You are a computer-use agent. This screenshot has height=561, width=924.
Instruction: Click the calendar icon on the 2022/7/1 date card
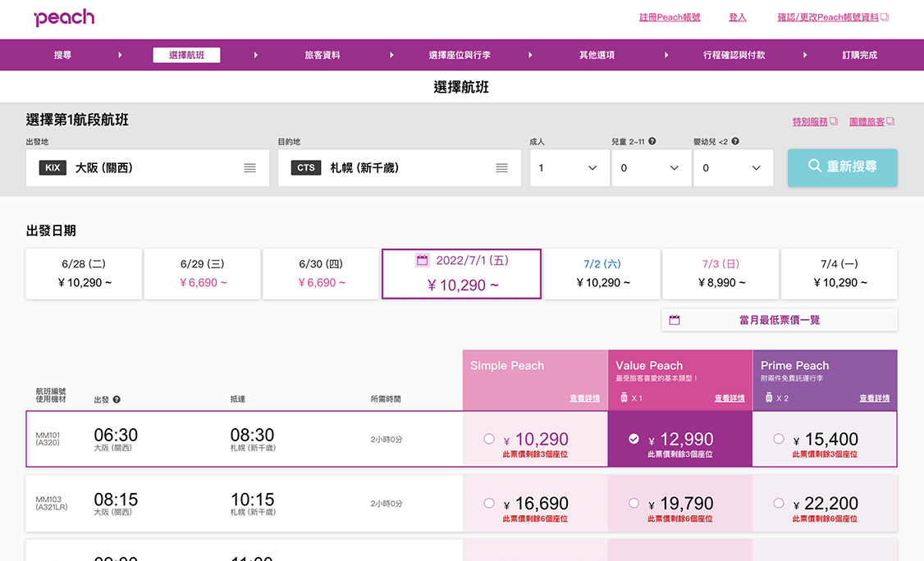[x=422, y=260]
